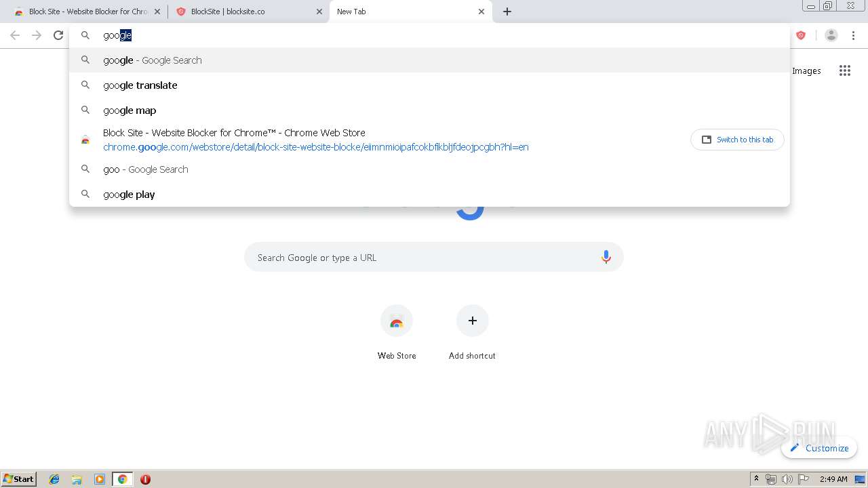The height and width of the screenshot is (488, 868).
Task: Choose the 'google - Google Search' suggestion
Action: [429, 60]
